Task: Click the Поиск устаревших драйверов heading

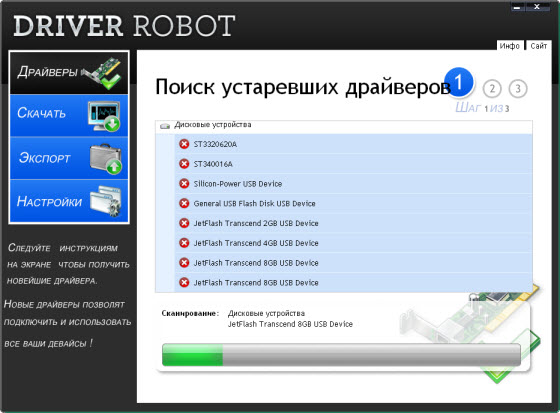Action: coord(303,87)
